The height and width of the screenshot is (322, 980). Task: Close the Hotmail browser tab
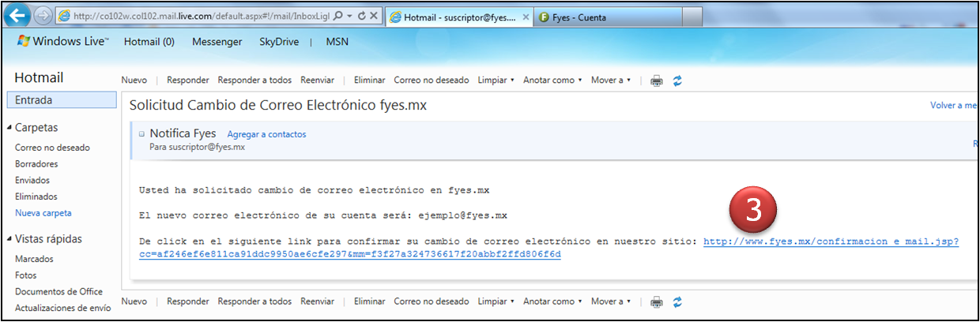[526, 17]
